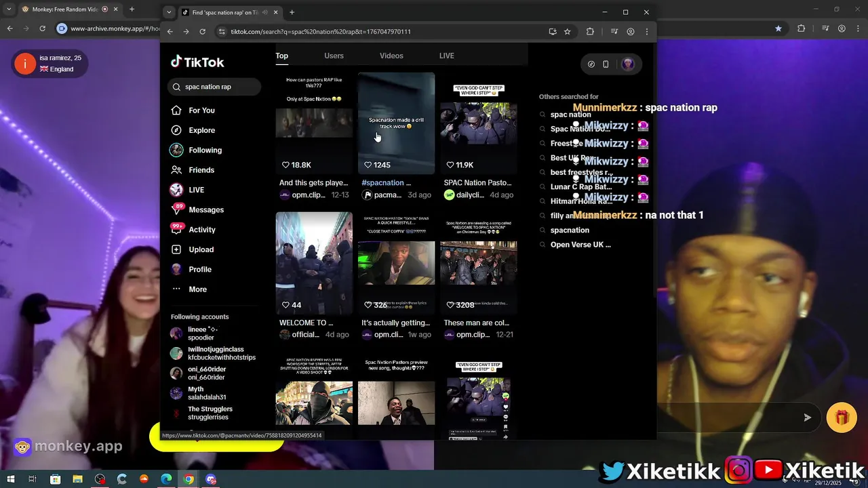Viewport: 868px width, 488px height.
Task: Click the install app icon in address bar
Action: coord(553,31)
